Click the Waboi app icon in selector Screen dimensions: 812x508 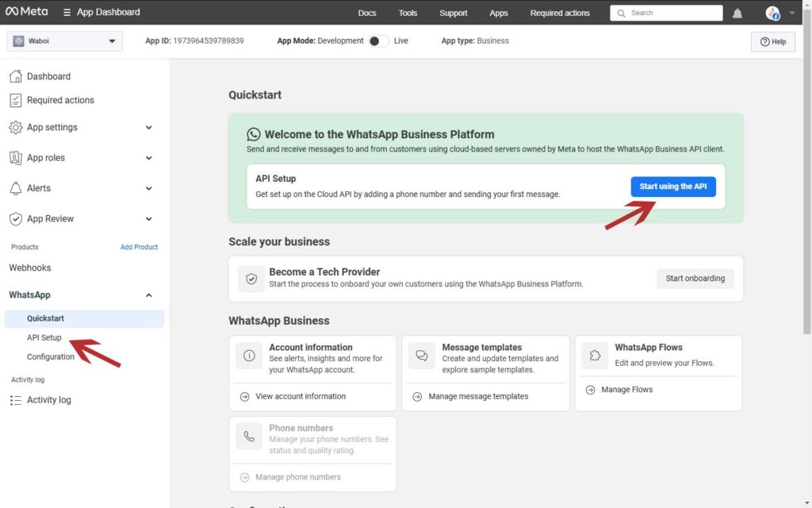point(19,41)
